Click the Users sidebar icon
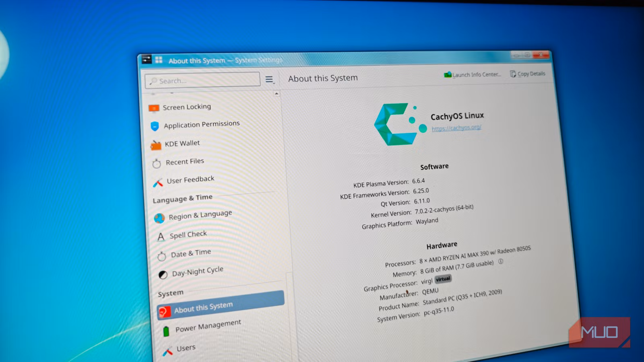644x362 pixels. tap(168, 351)
